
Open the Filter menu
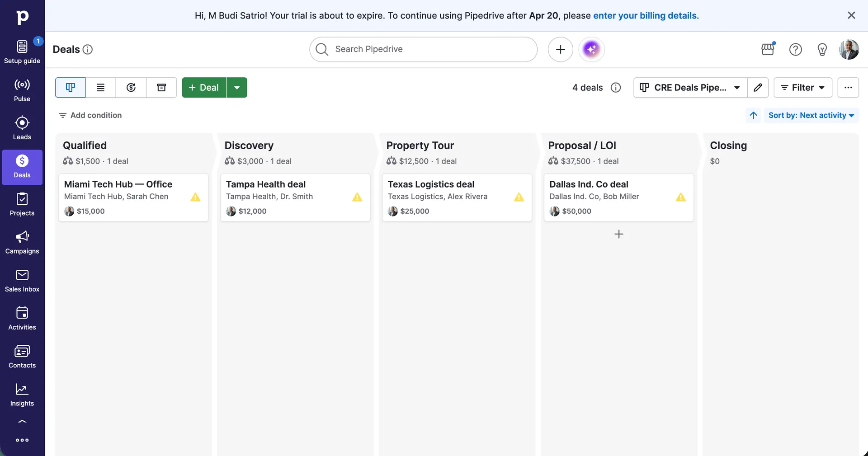[x=803, y=87]
